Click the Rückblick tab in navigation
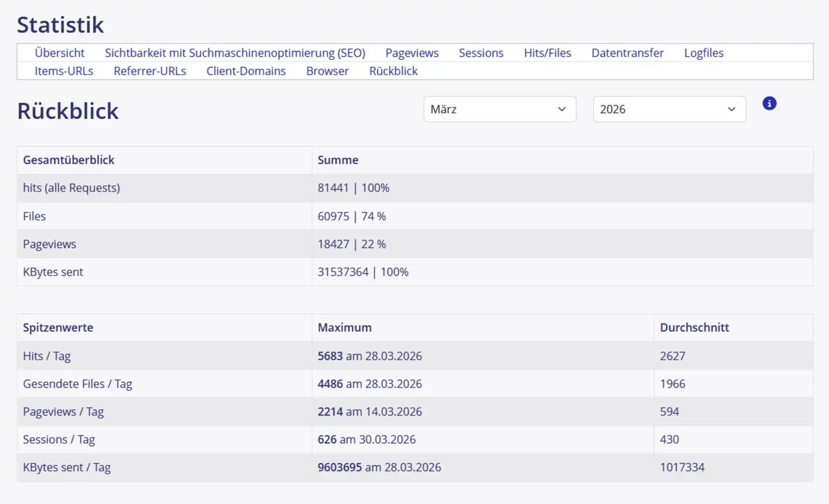The width and height of the screenshot is (829, 504). [393, 71]
